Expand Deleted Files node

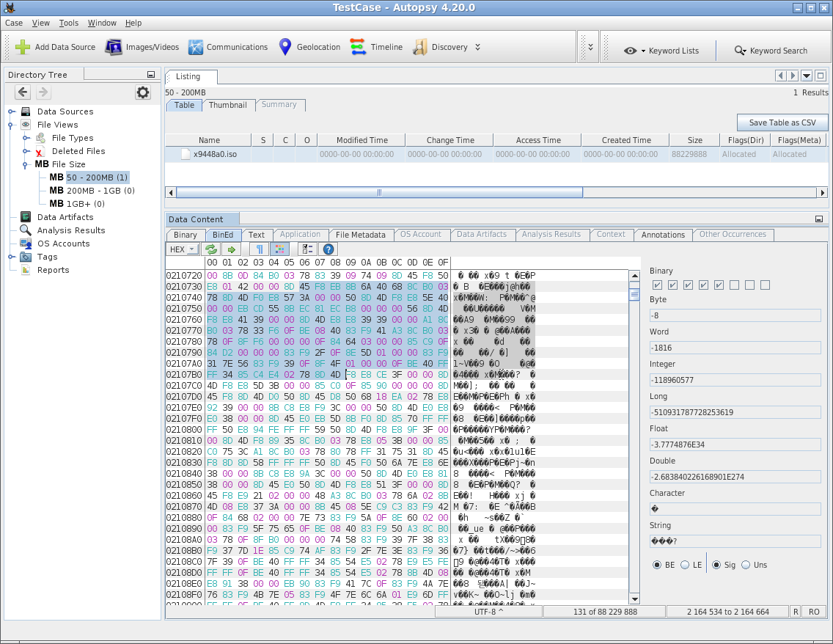pyautogui.click(x=26, y=151)
